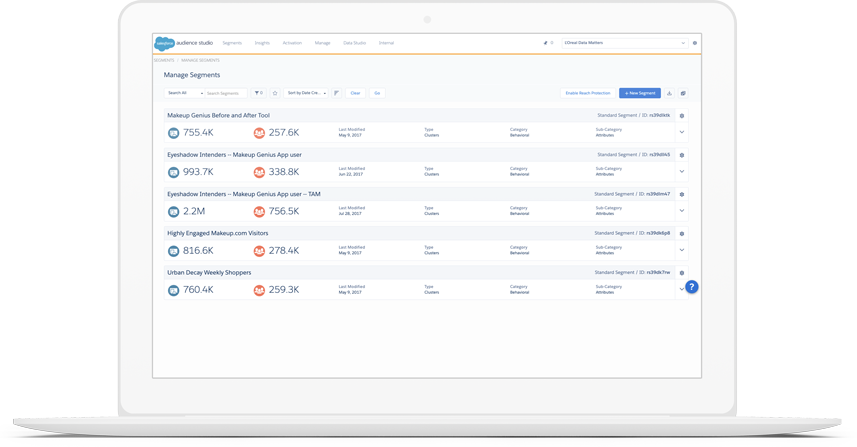The height and width of the screenshot is (447, 857).
Task: Click the Search Segments input field
Action: coord(225,93)
